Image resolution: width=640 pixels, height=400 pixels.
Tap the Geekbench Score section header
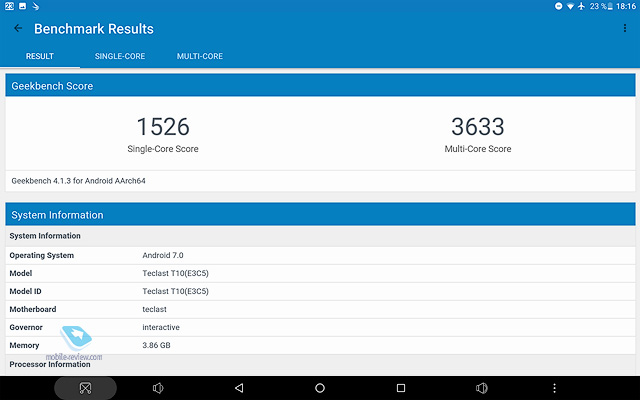pos(320,85)
